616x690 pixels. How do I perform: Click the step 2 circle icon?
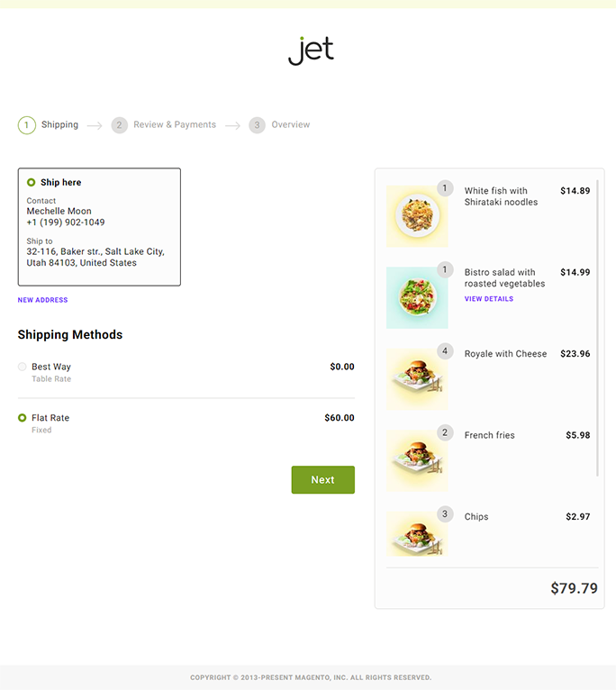120,125
